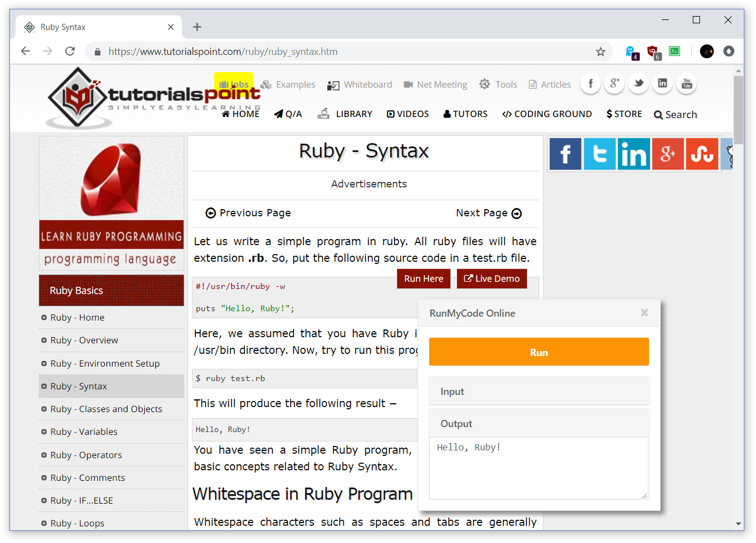Bookmark this page with the star icon
This screenshot has height=543, width=756.
tap(600, 52)
